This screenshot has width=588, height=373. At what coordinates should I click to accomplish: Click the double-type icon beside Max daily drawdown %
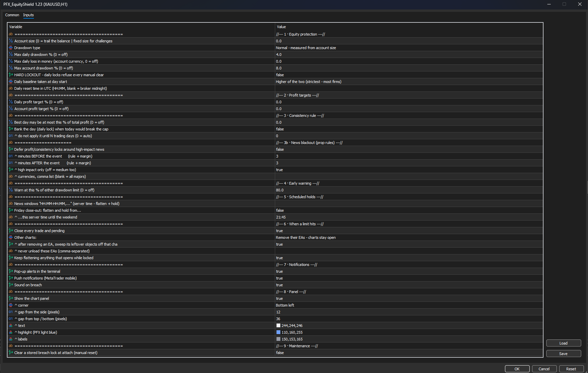pos(11,55)
